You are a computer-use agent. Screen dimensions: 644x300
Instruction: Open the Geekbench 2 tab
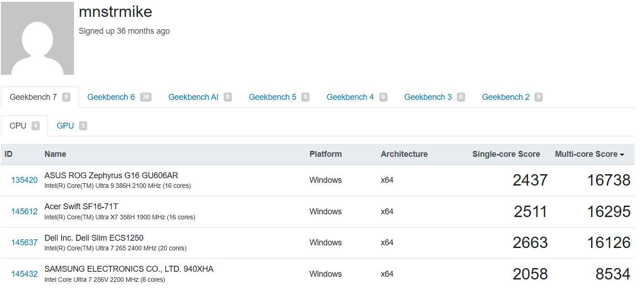(512, 97)
